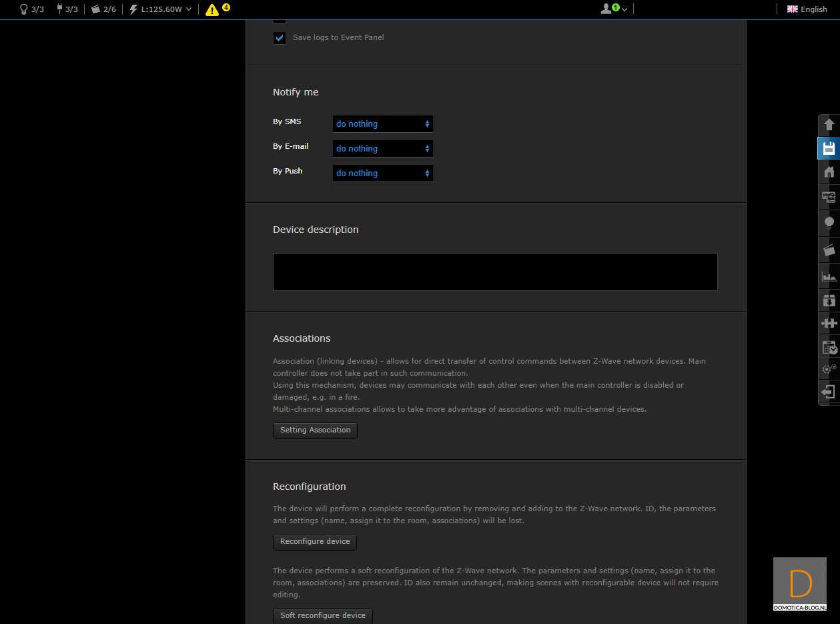Open the By E-mail notification dropdown

[x=382, y=149]
